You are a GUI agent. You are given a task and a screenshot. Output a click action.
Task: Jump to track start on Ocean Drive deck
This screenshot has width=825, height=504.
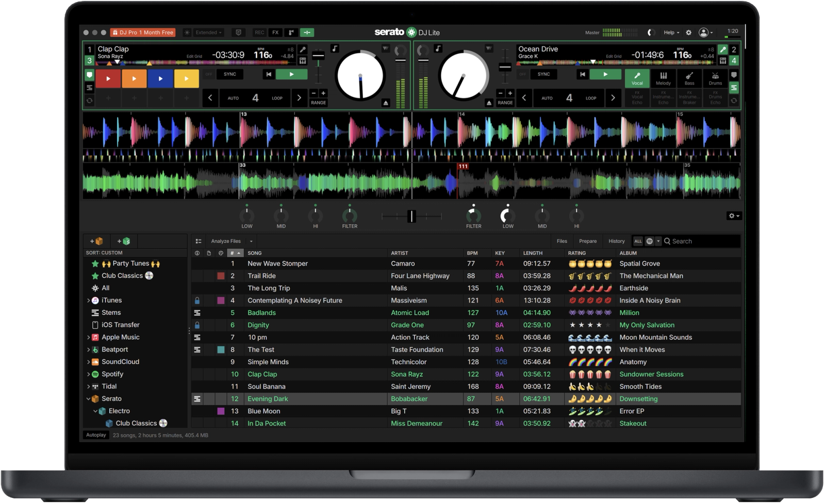click(583, 74)
